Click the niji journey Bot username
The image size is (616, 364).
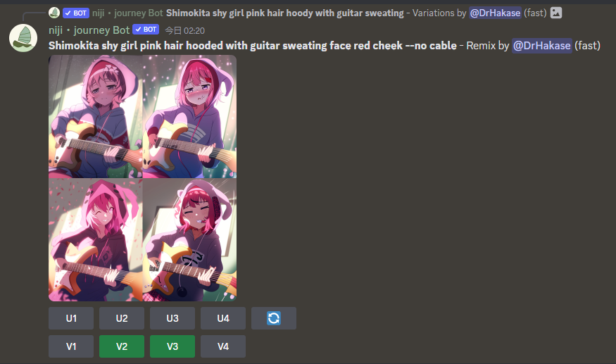click(89, 30)
